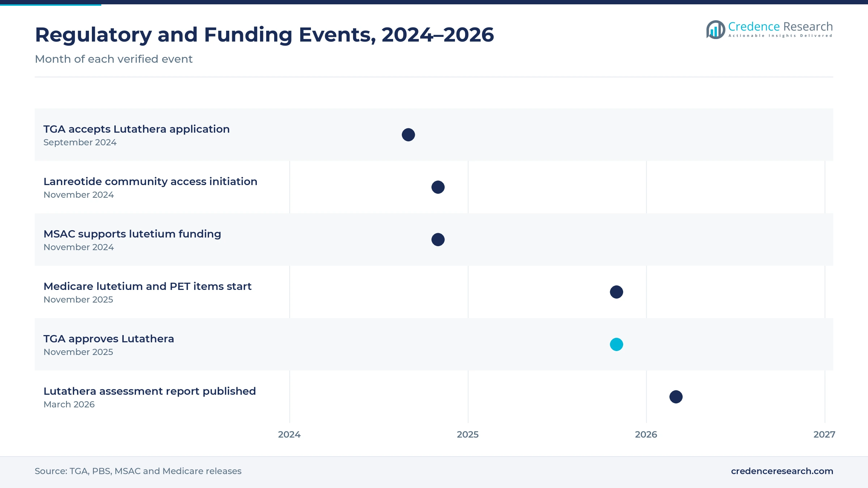Click the March 2026 date text
868x488 pixels.
pyautogui.click(x=69, y=404)
